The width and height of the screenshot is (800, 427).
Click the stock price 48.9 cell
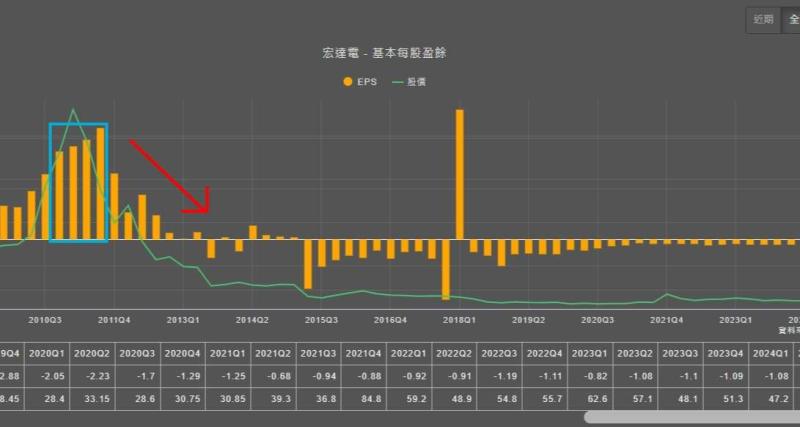tap(454, 399)
